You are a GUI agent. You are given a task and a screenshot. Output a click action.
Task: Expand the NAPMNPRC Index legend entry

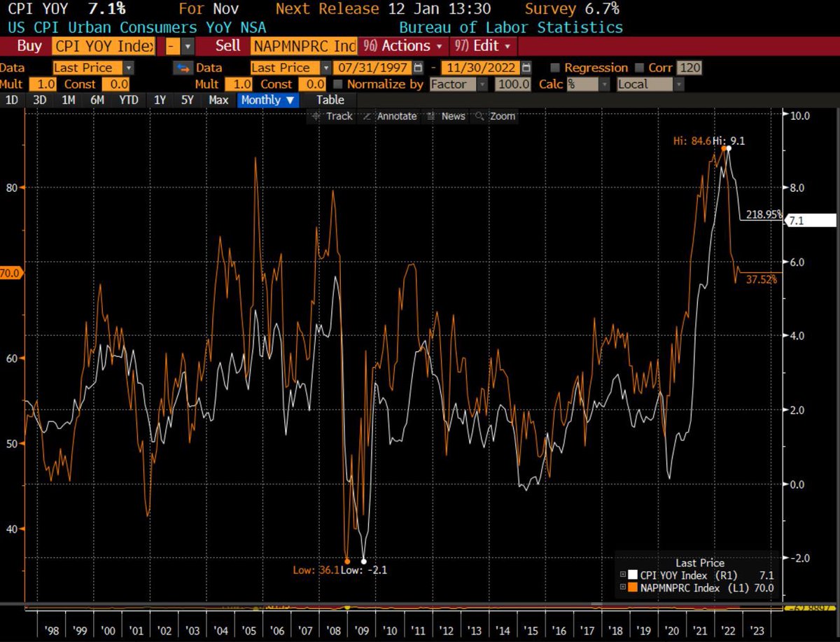622,588
